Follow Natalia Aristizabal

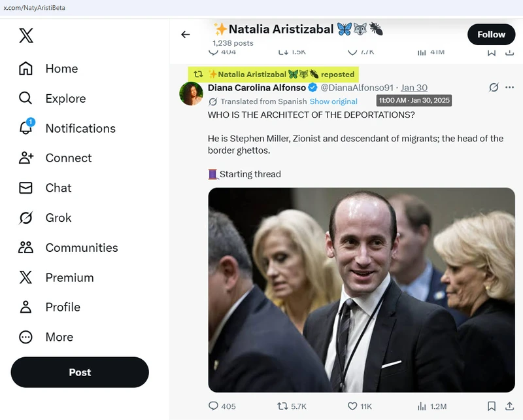(491, 35)
